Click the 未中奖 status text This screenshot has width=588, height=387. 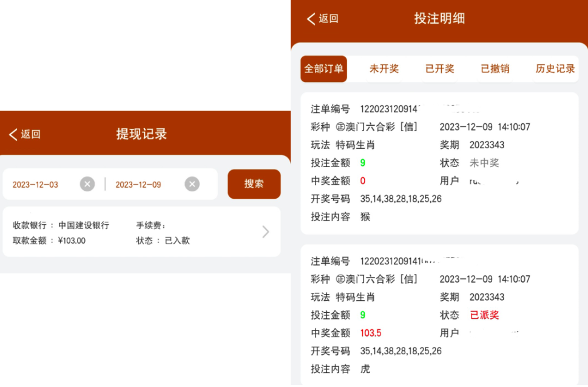tap(484, 163)
